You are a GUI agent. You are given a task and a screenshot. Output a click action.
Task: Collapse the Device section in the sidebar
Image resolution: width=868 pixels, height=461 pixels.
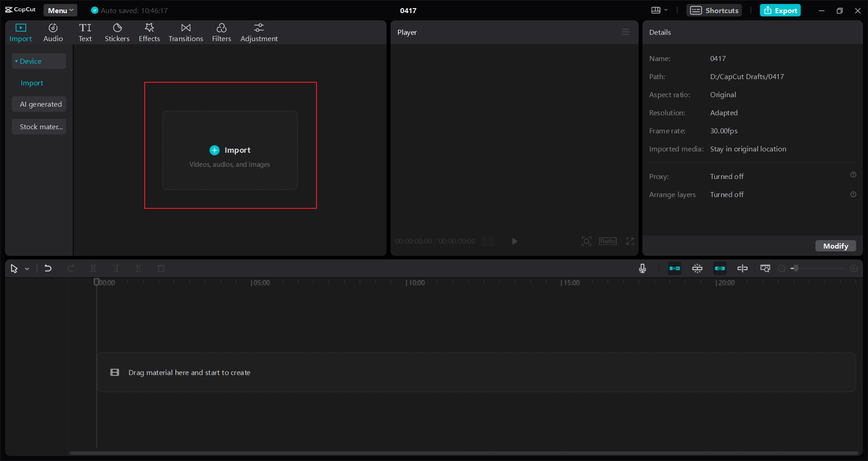pyautogui.click(x=15, y=61)
